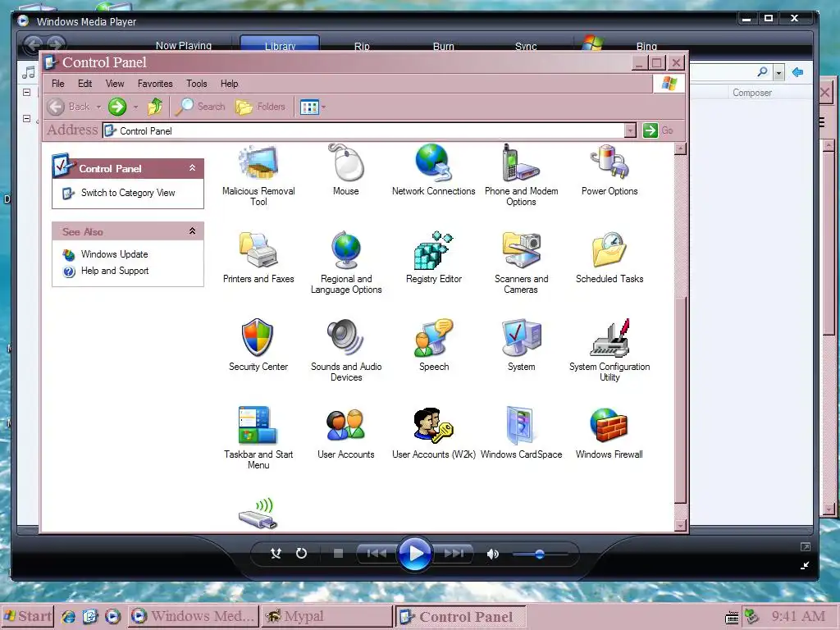Image resolution: width=840 pixels, height=630 pixels.
Task: Go up one folder level
Action: [x=155, y=107]
